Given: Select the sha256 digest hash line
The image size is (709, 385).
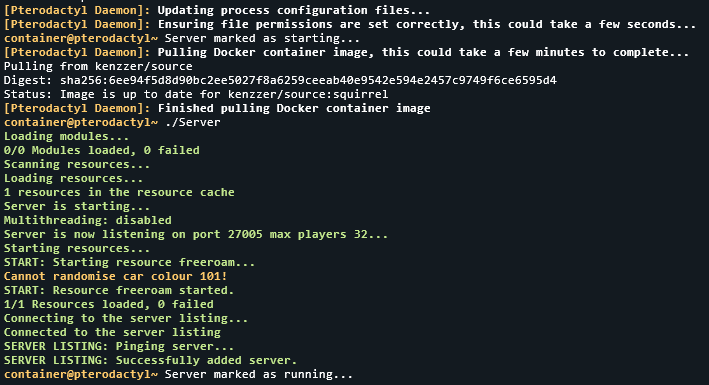Looking at the screenshot, I should coord(280,80).
